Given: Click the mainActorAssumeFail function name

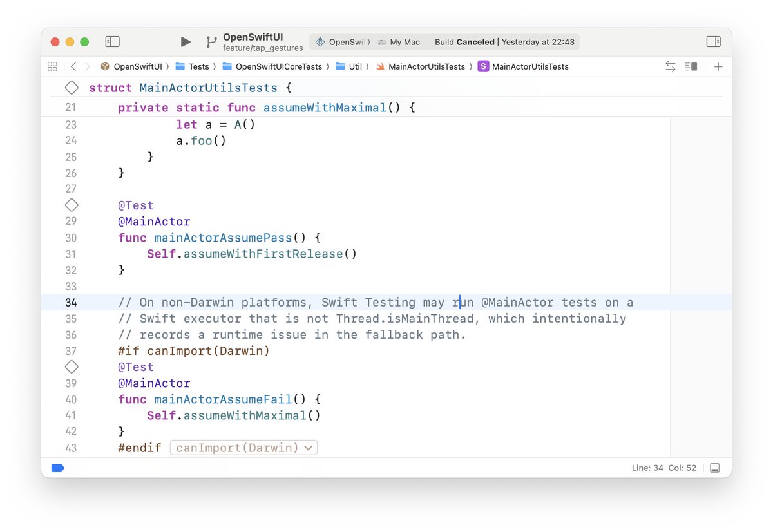Looking at the screenshot, I should point(224,399).
